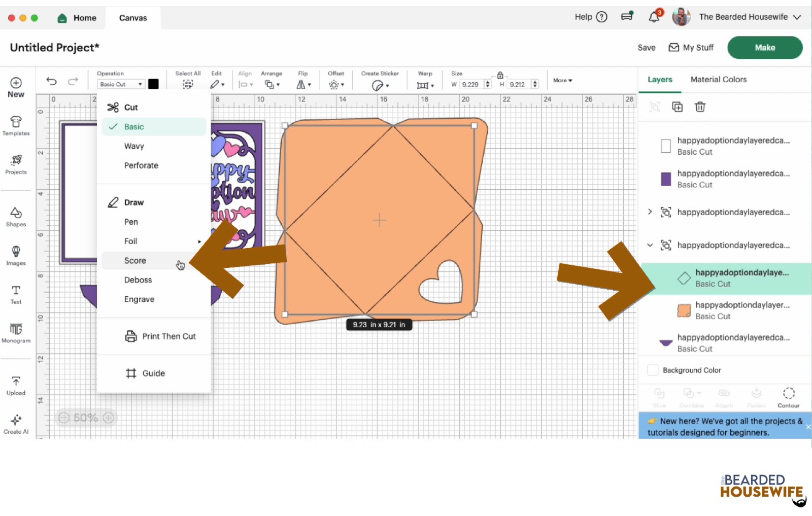Expand the More toolbar dropdown
The image size is (812, 516).
562,80
